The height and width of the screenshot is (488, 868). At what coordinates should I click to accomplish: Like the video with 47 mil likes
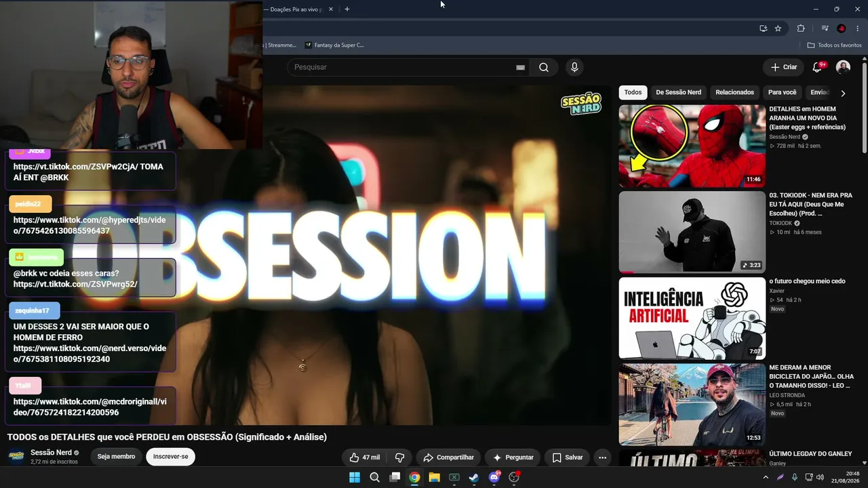(364, 457)
